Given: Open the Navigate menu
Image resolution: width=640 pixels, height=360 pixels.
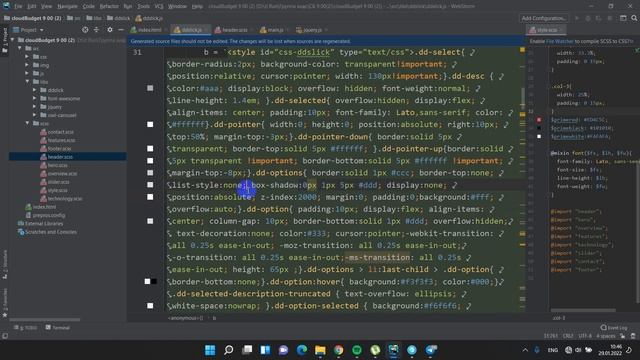Looking at the screenshot, I should pyautogui.click(x=67, y=7).
